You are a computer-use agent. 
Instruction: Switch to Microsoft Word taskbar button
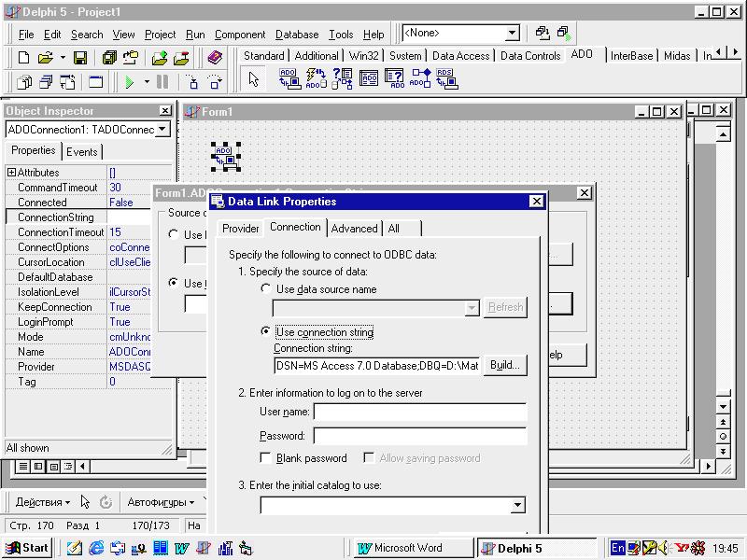pos(414,548)
